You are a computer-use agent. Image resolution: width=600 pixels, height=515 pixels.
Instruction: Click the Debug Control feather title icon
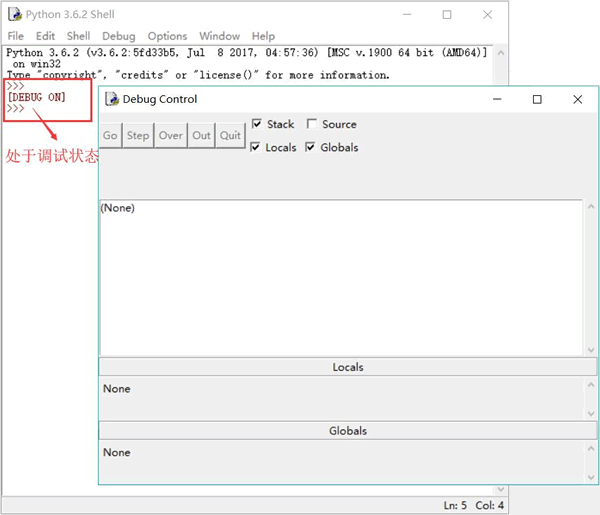tap(111, 99)
